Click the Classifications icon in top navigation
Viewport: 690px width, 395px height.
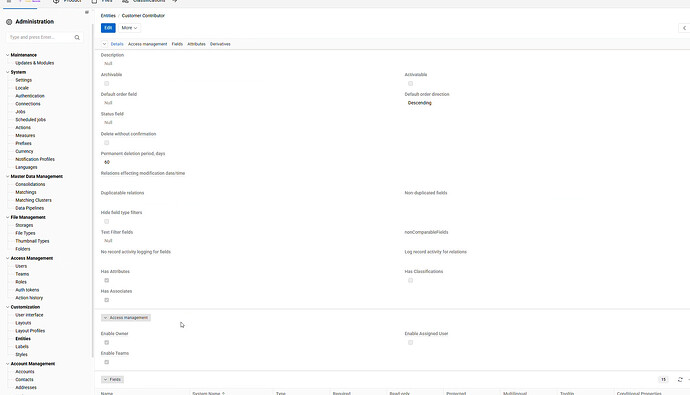[125, 1]
